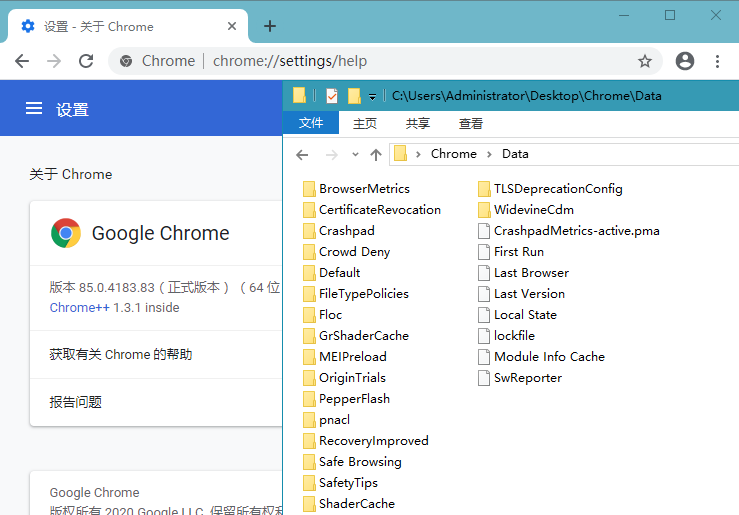Select the pnacl folder
Viewport: 739px width, 515px height.
(327, 420)
